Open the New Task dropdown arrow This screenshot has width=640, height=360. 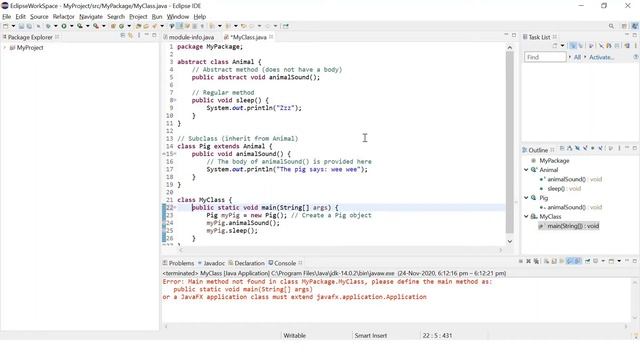[562, 46]
